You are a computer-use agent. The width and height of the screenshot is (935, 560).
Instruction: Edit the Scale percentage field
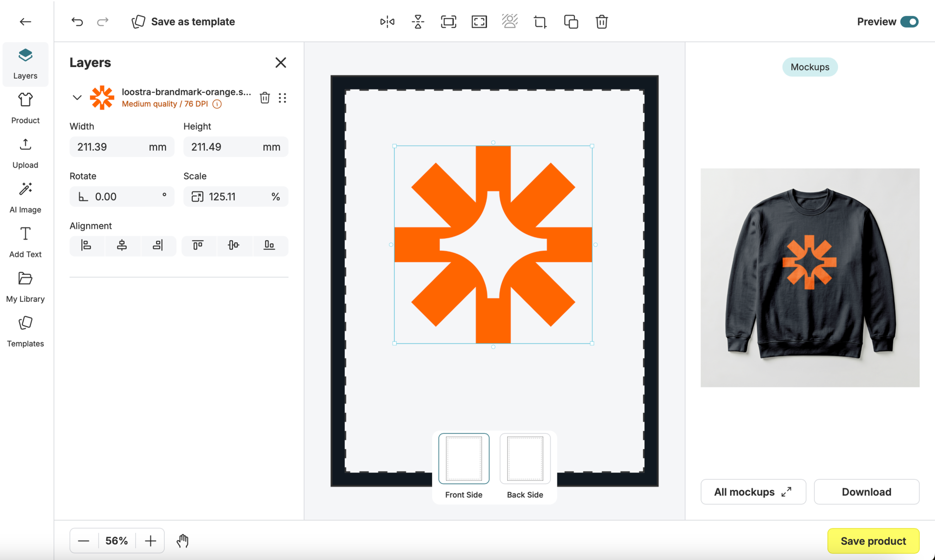point(236,197)
